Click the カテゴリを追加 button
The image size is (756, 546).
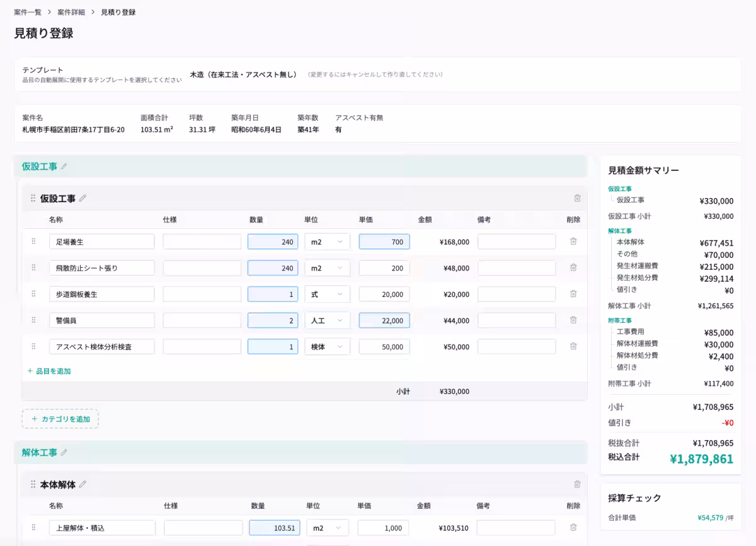coord(60,419)
